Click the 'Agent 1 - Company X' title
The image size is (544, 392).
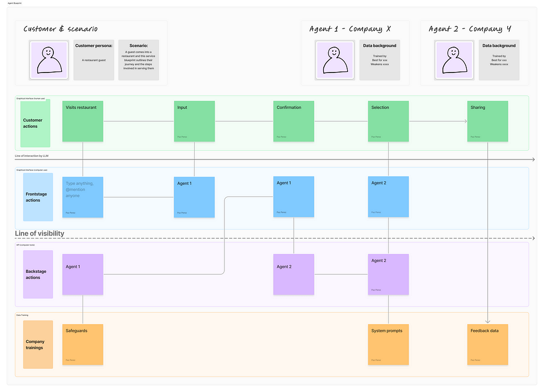tap(350, 29)
